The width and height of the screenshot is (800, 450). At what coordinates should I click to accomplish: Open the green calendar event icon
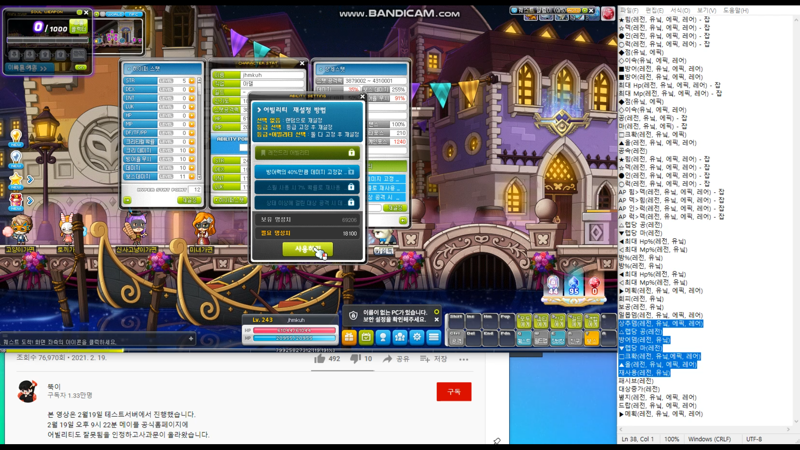pyautogui.click(x=366, y=337)
